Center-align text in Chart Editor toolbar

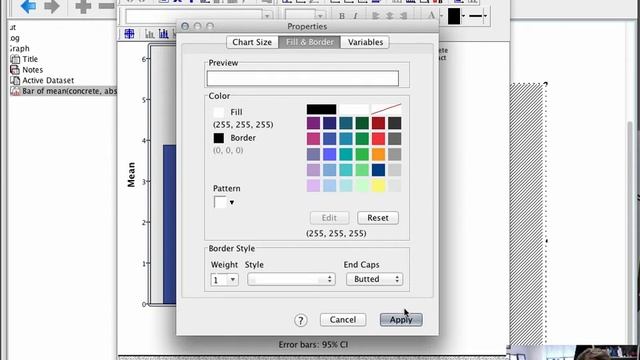(x=390, y=16)
